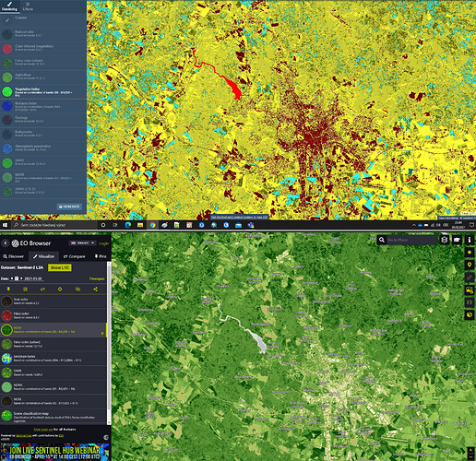Click the Login link in EO Browser
This screenshot has width=476, height=461.
103,243
